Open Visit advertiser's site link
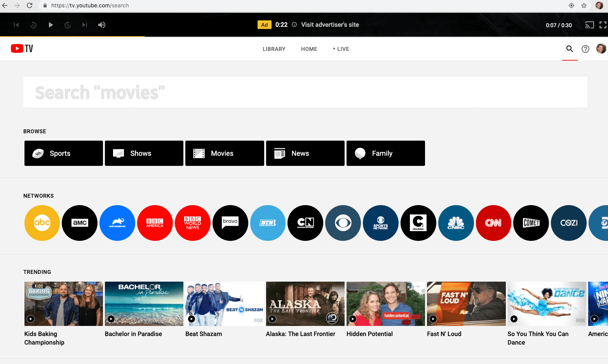608x364 pixels. pos(330,24)
